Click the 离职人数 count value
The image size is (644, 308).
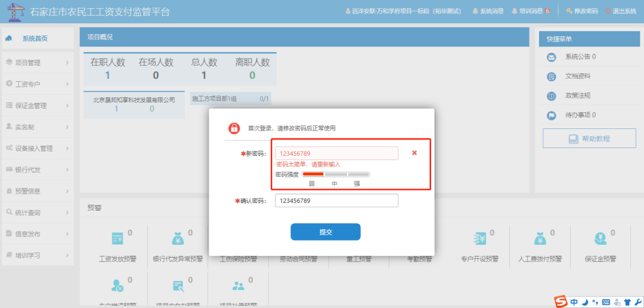tap(252, 75)
